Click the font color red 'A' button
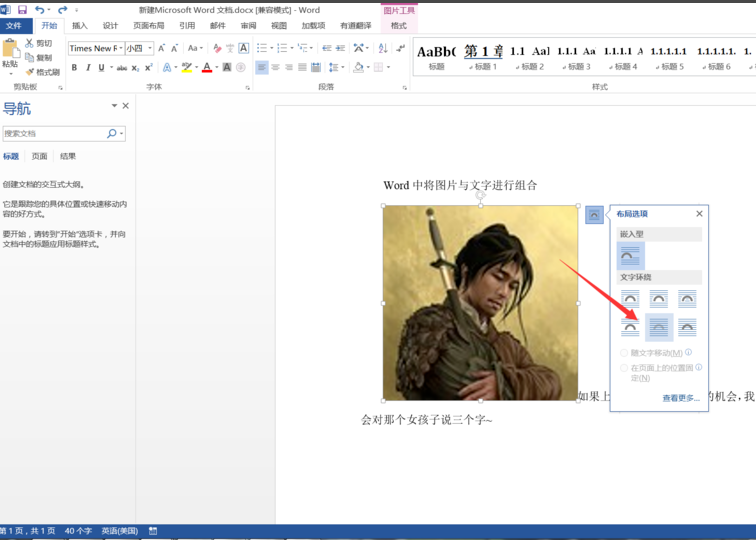This screenshot has width=756, height=540. [x=206, y=68]
